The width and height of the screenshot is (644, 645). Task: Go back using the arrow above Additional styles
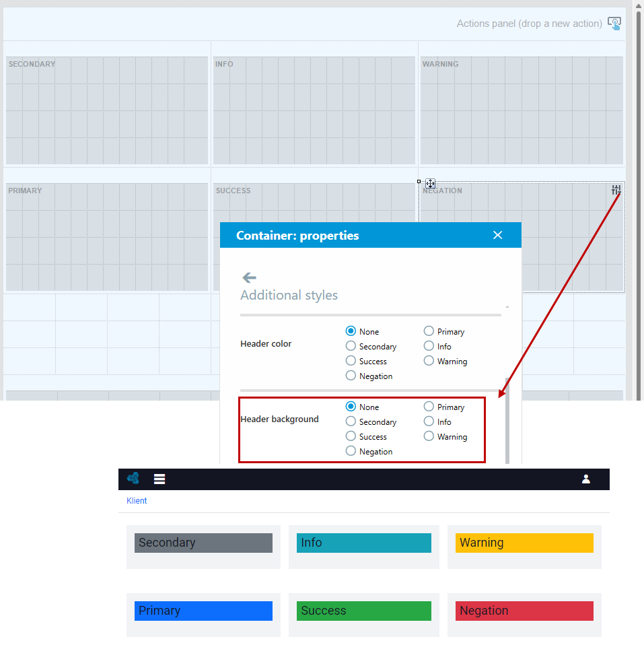pyautogui.click(x=249, y=277)
